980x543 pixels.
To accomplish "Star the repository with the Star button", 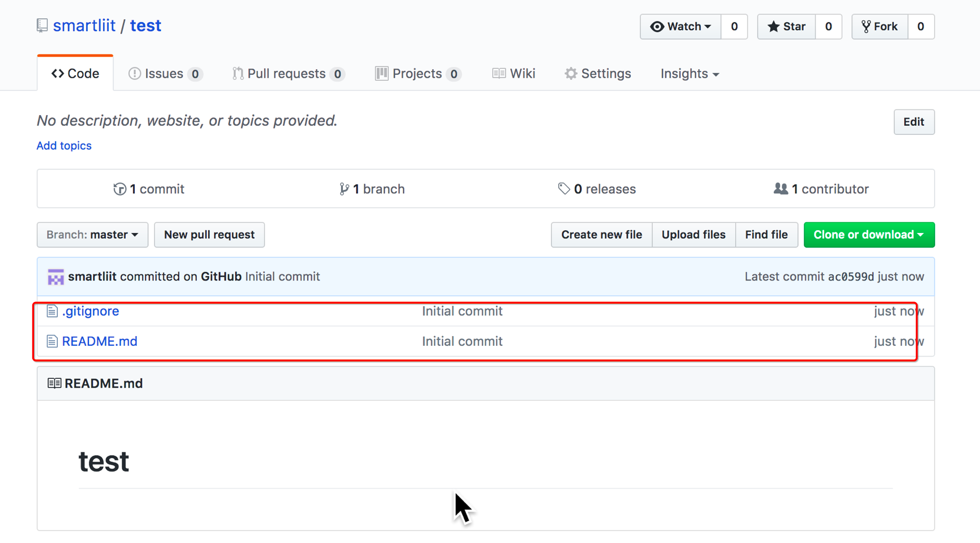I will click(786, 27).
